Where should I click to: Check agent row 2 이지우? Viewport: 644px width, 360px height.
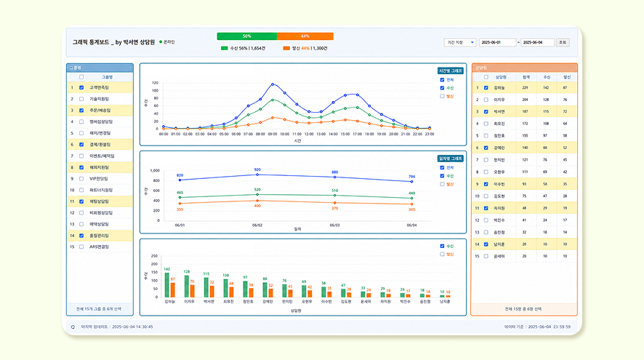point(486,100)
